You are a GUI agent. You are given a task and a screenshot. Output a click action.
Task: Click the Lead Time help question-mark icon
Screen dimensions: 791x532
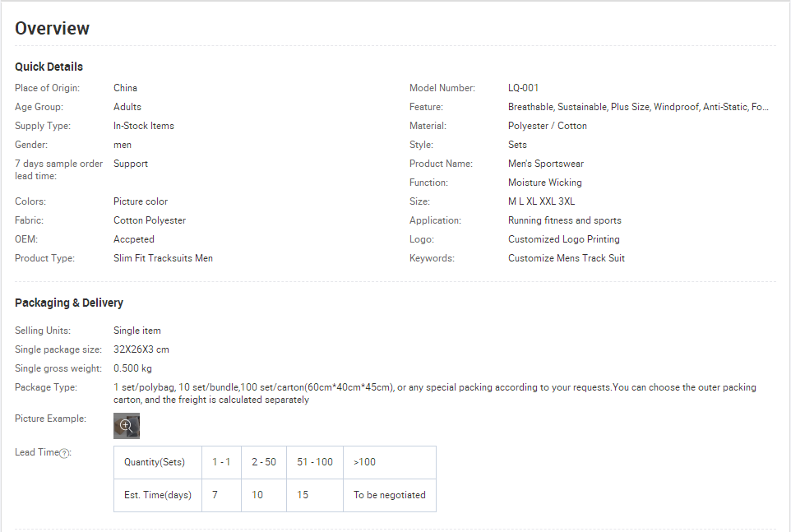[64, 453]
